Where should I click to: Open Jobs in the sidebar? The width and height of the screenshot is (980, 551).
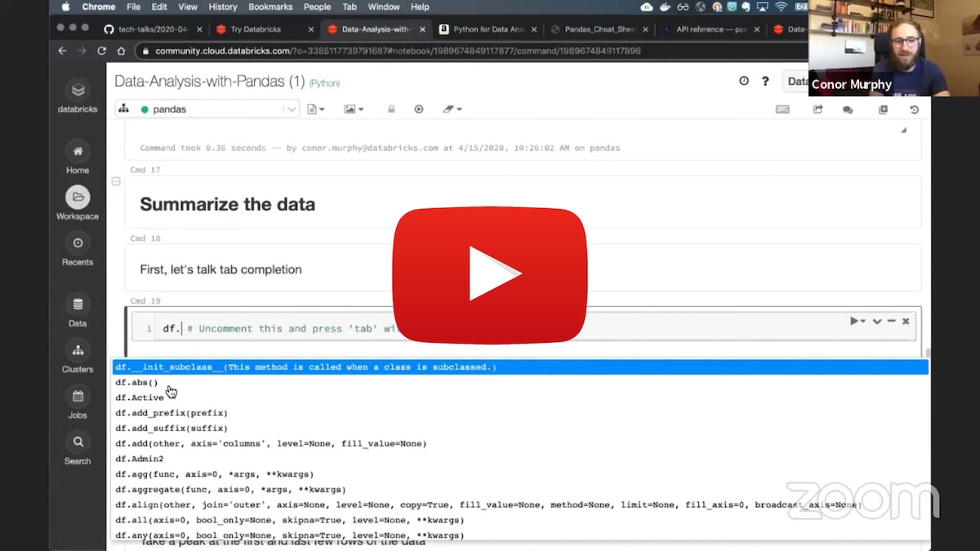(x=78, y=403)
